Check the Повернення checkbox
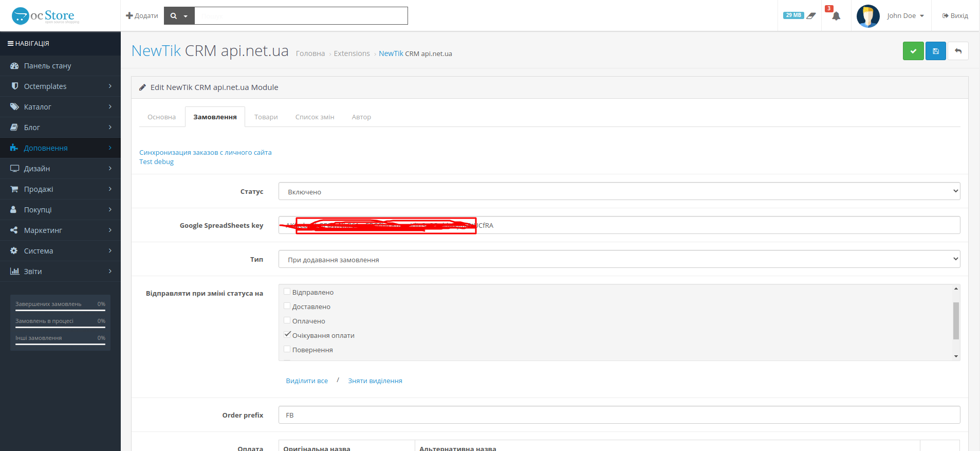The height and width of the screenshot is (451, 980). point(287,349)
